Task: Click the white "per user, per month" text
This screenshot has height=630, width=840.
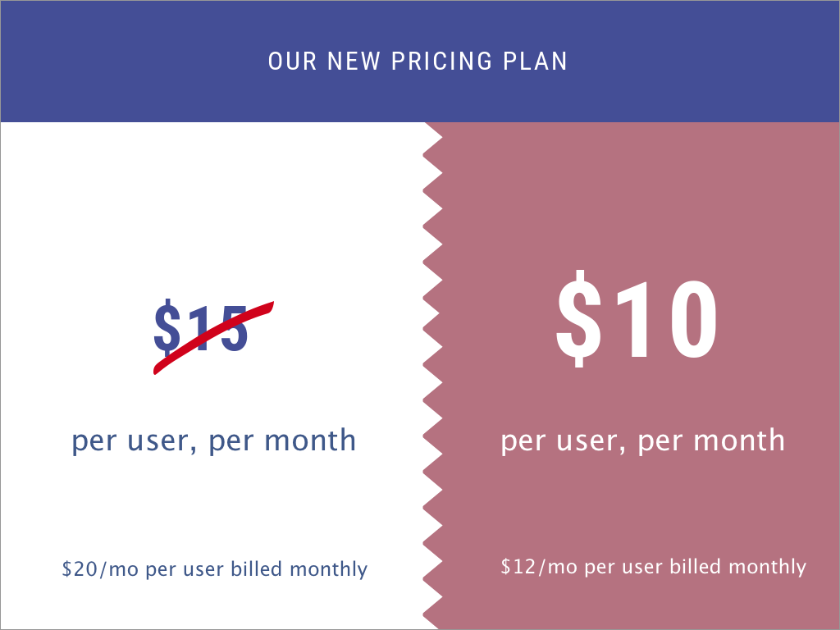Action: point(642,441)
